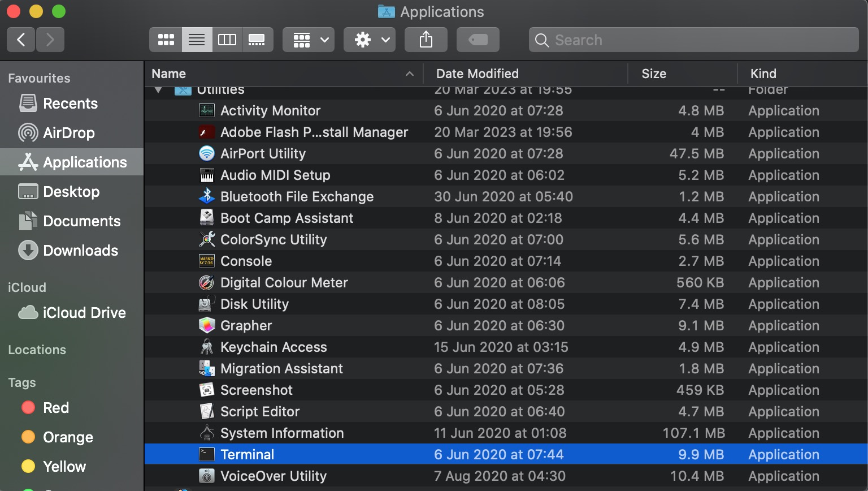Open the group-by arrangement dropdown
This screenshot has height=491, width=868.
(x=309, y=40)
